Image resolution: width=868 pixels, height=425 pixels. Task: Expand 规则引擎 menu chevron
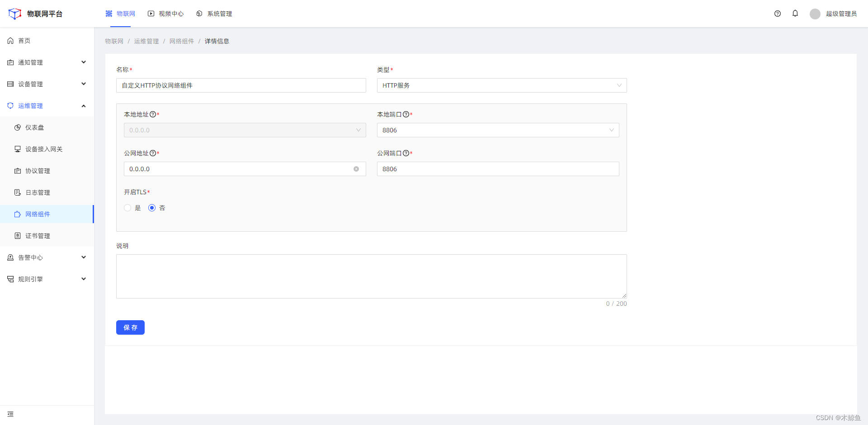pos(84,279)
